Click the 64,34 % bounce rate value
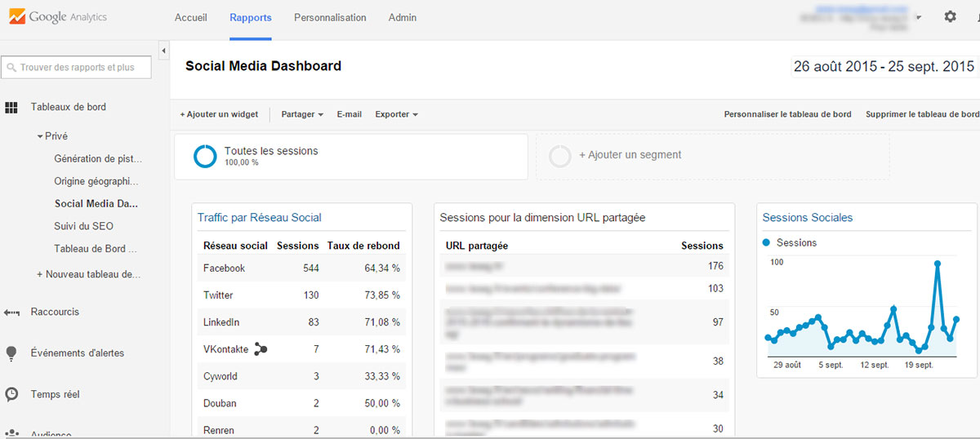Image resolution: width=980 pixels, height=439 pixels. (382, 268)
